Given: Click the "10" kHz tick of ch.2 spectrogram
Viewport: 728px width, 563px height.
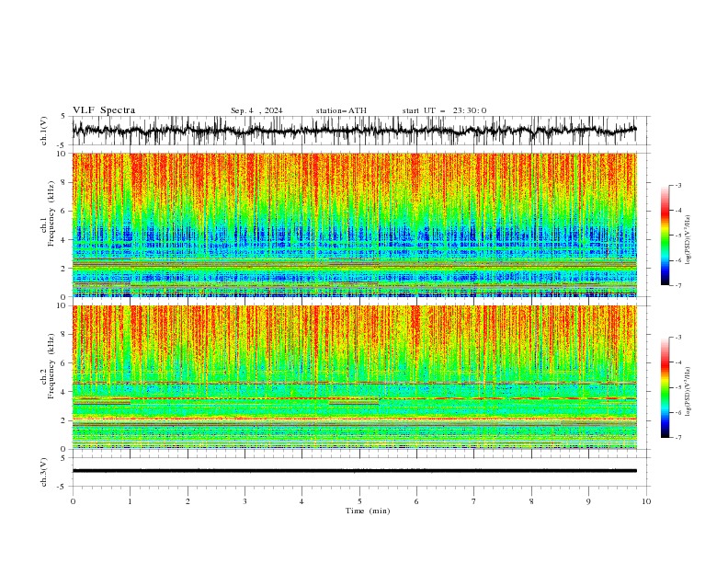Looking at the screenshot, I should pos(63,305).
